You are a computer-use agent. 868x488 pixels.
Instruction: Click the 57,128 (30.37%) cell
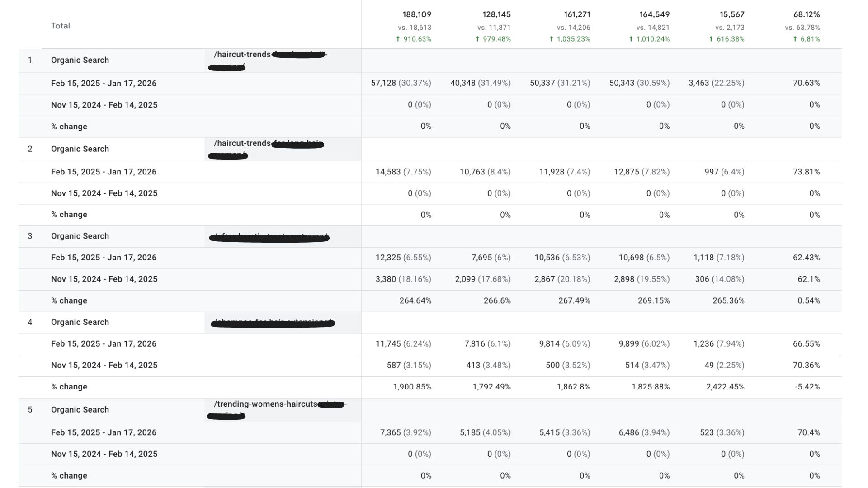(401, 83)
